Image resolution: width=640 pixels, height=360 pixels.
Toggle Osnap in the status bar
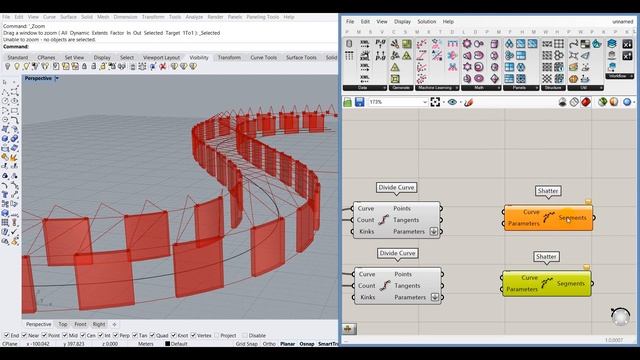point(307,344)
